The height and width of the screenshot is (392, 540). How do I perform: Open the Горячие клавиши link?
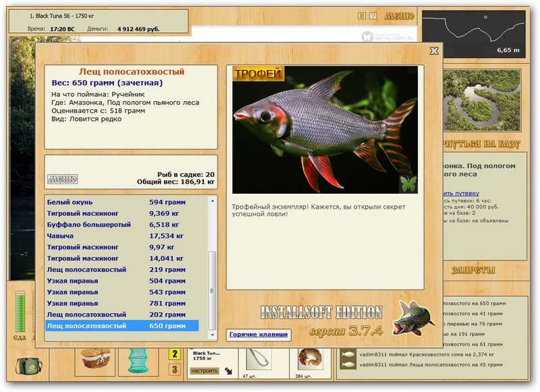point(259,334)
